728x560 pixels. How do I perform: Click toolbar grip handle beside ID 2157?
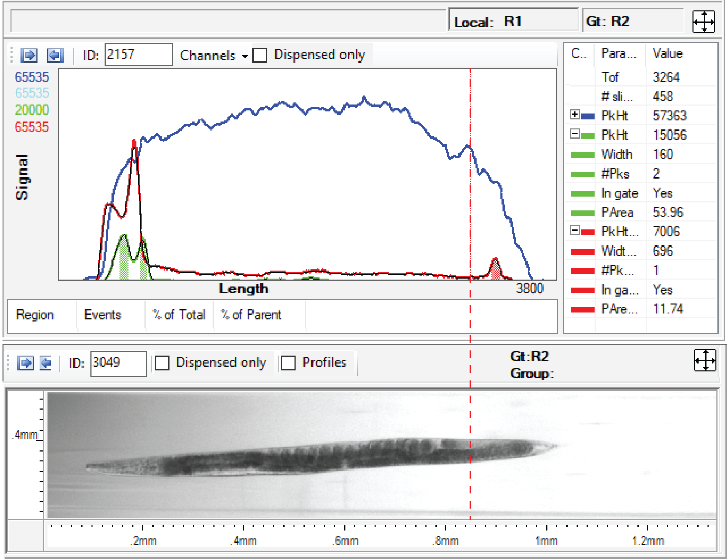12,55
